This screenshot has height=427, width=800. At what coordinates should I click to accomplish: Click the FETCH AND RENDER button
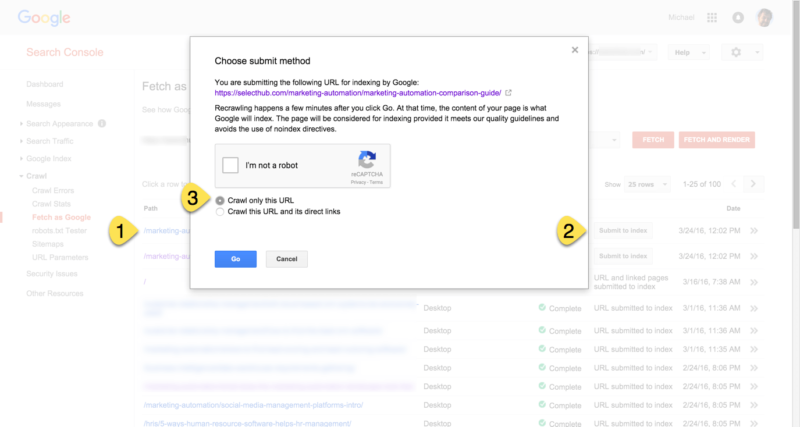pyautogui.click(x=716, y=140)
